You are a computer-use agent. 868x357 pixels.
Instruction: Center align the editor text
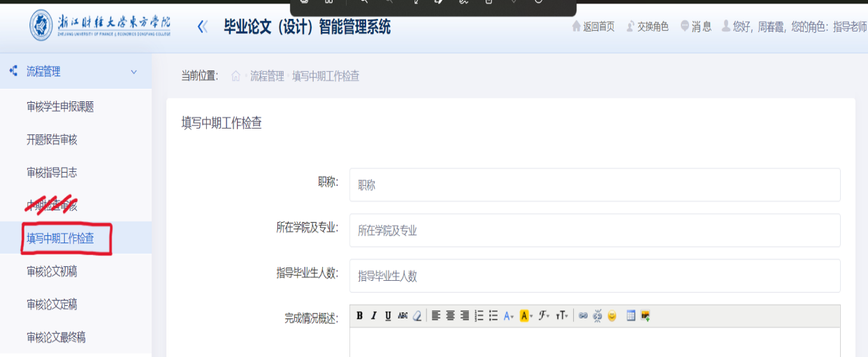tap(450, 316)
